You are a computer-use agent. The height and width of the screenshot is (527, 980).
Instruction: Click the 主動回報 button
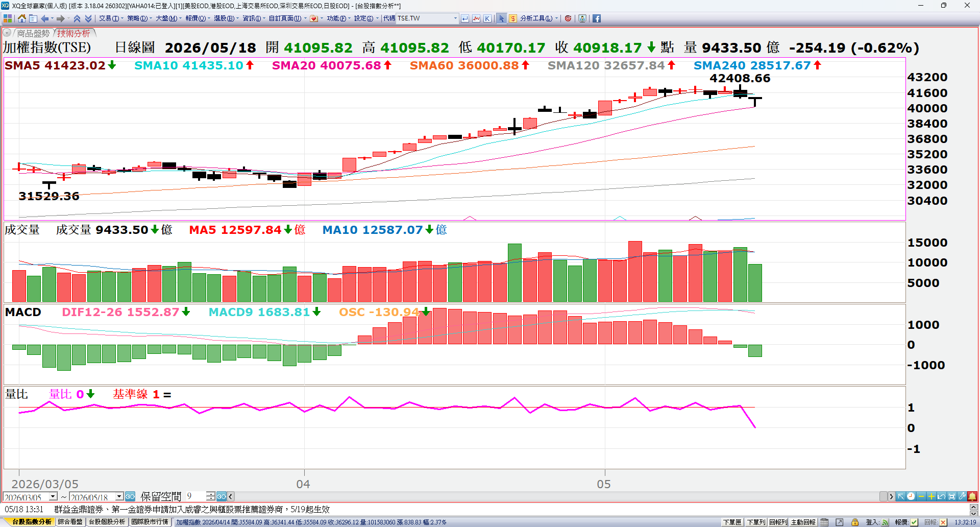803,522
